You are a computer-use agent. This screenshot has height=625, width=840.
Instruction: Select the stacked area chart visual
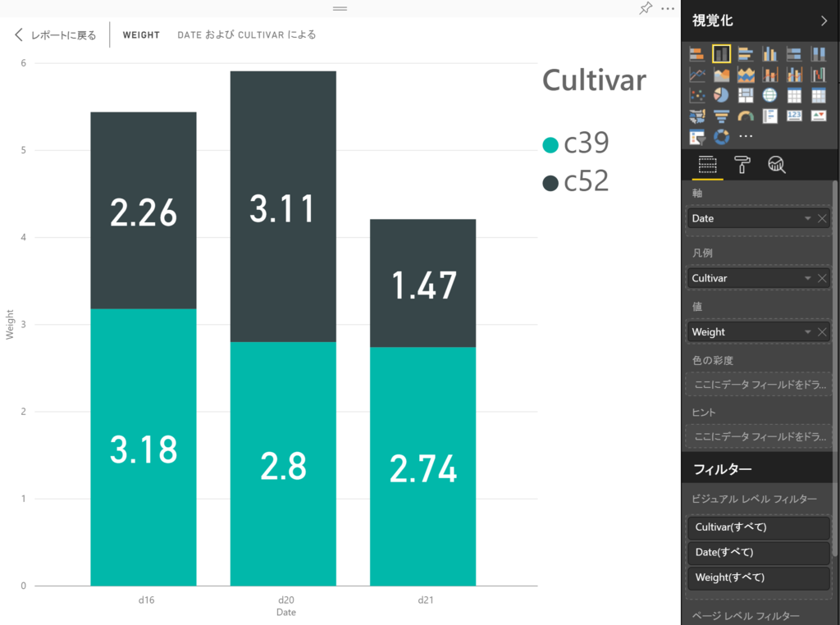coord(745,75)
